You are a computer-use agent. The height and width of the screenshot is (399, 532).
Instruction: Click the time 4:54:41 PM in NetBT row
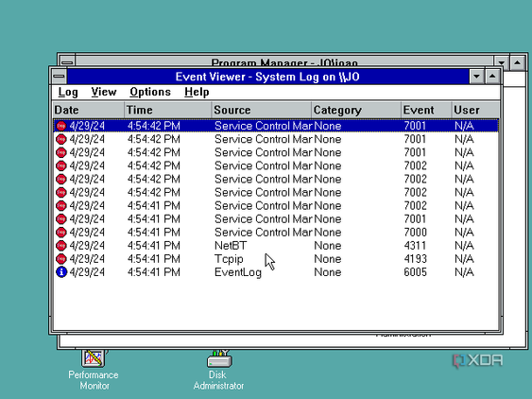pos(154,246)
